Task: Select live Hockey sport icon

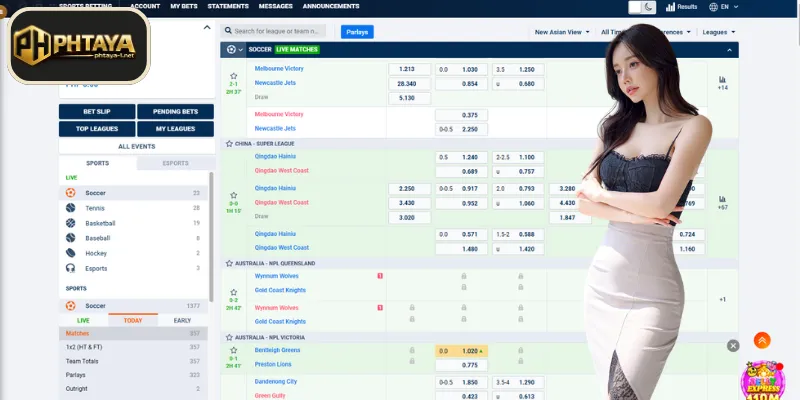Action: tap(70, 253)
